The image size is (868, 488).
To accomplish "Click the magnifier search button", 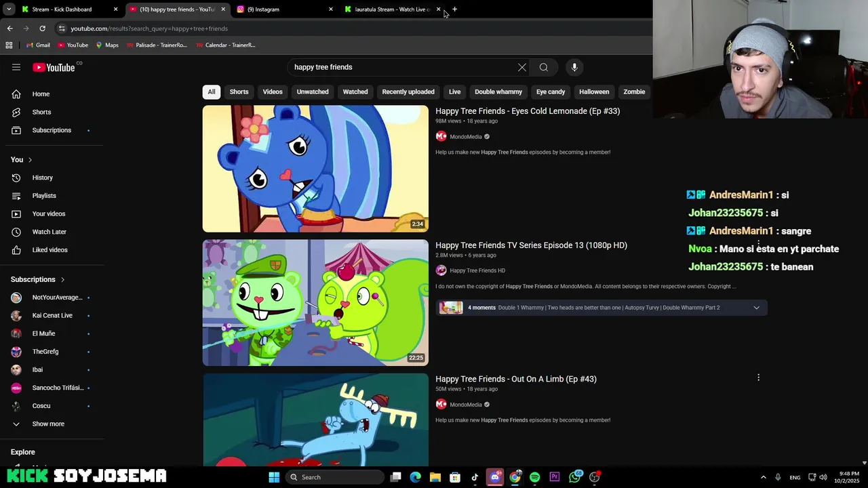I will pos(543,67).
